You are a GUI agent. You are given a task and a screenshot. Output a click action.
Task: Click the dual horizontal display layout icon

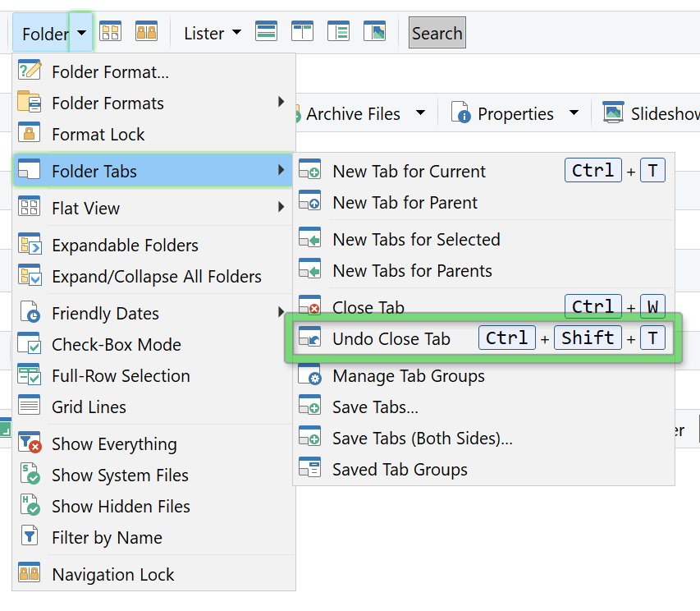tap(266, 32)
